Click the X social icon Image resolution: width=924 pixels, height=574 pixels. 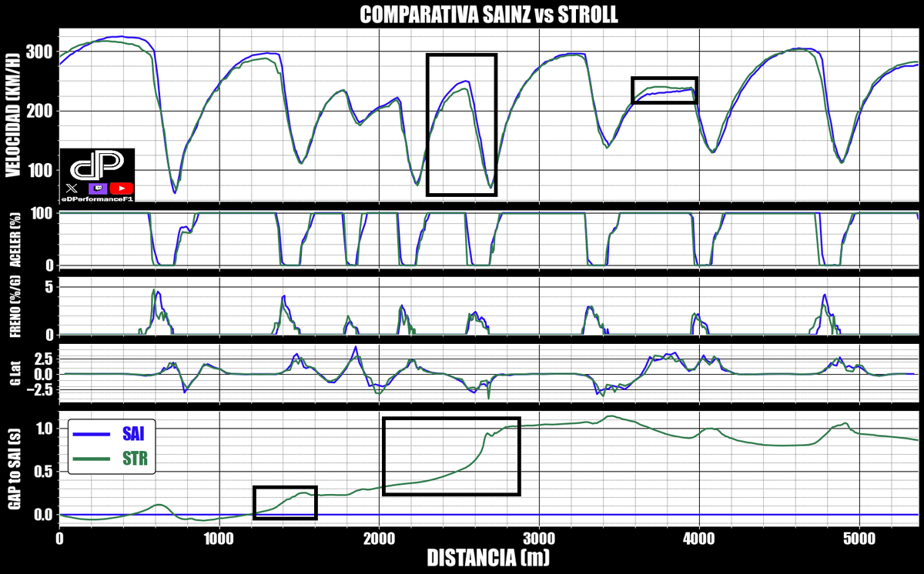point(72,189)
